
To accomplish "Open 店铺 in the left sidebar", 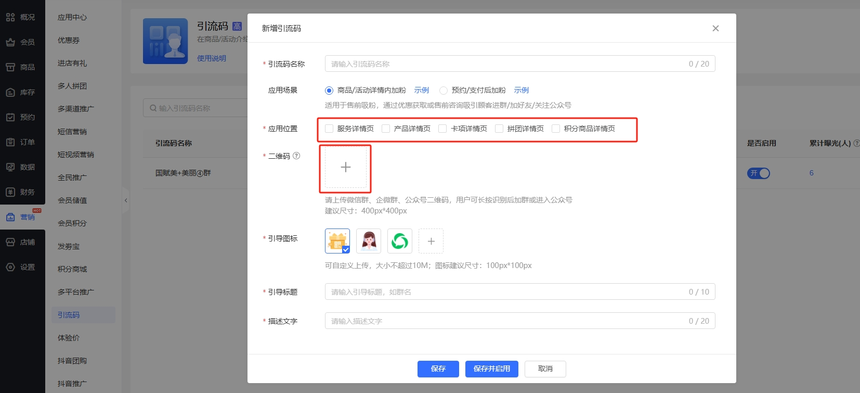I will click(21, 242).
